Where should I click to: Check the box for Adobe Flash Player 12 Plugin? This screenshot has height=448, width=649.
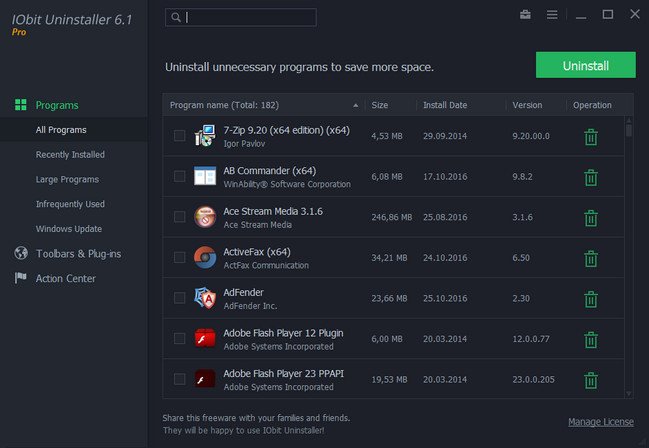(179, 338)
